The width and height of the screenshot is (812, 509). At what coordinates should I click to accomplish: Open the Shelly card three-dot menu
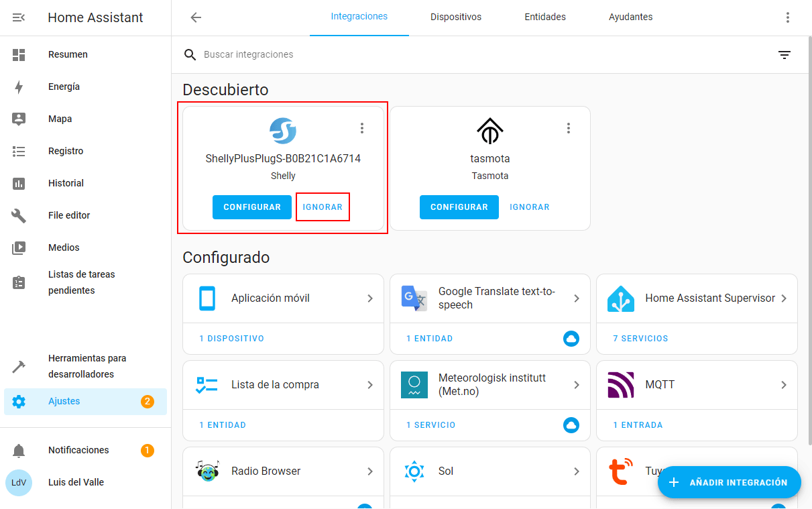coord(362,128)
